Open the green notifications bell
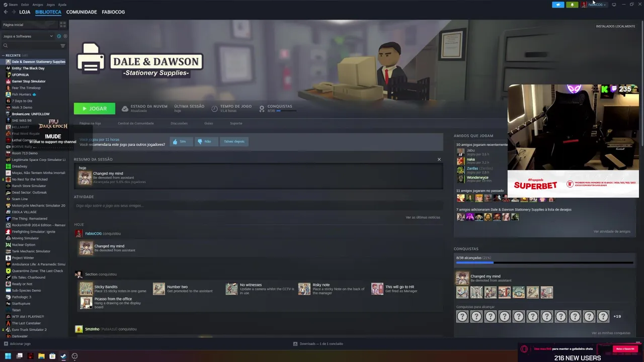This screenshot has width=644, height=362. click(572, 5)
